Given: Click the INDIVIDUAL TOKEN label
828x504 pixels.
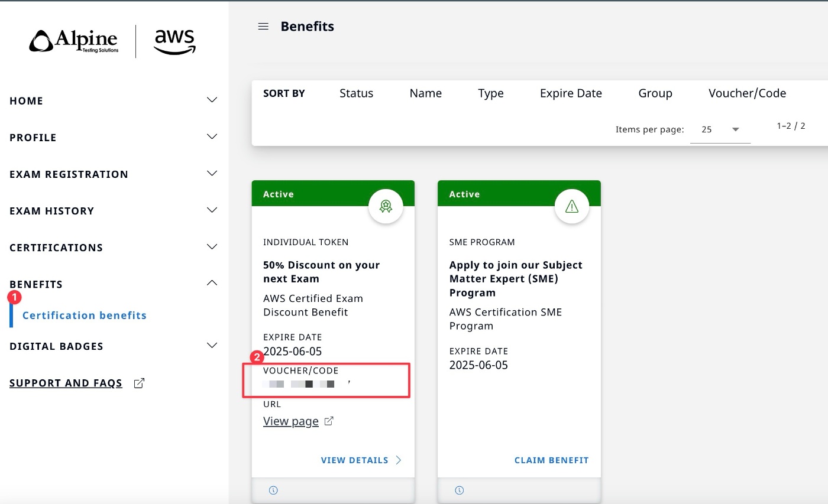Looking at the screenshot, I should click(306, 242).
